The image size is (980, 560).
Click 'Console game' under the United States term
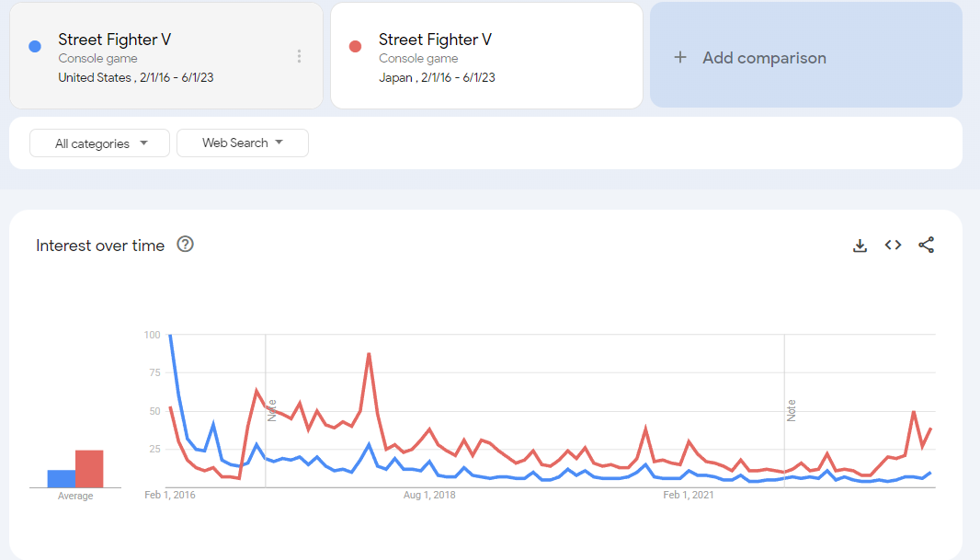pyautogui.click(x=97, y=58)
